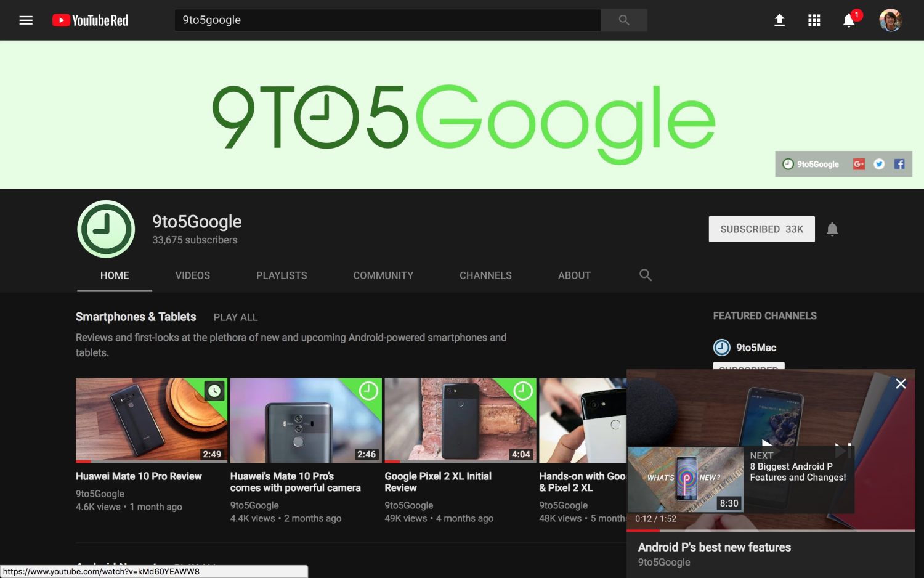Click the upload video icon
The image size is (924, 578).
(779, 20)
